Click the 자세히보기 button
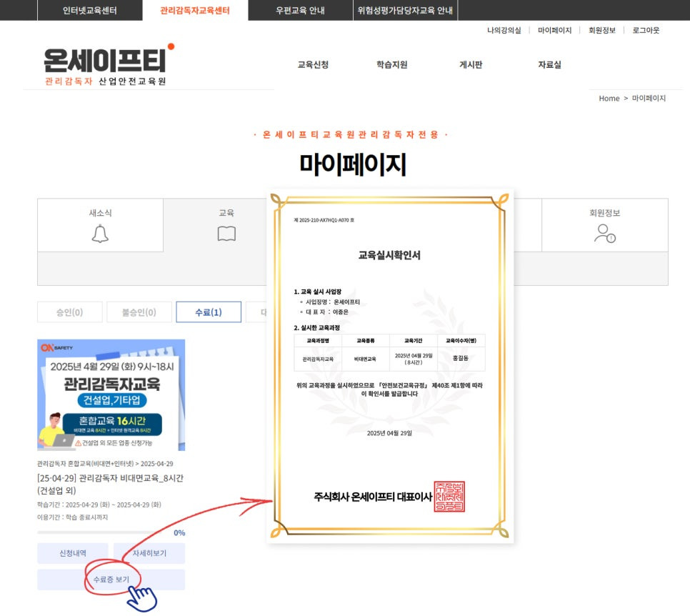690x616 pixels. pyautogui.click(x=149, y=553)
